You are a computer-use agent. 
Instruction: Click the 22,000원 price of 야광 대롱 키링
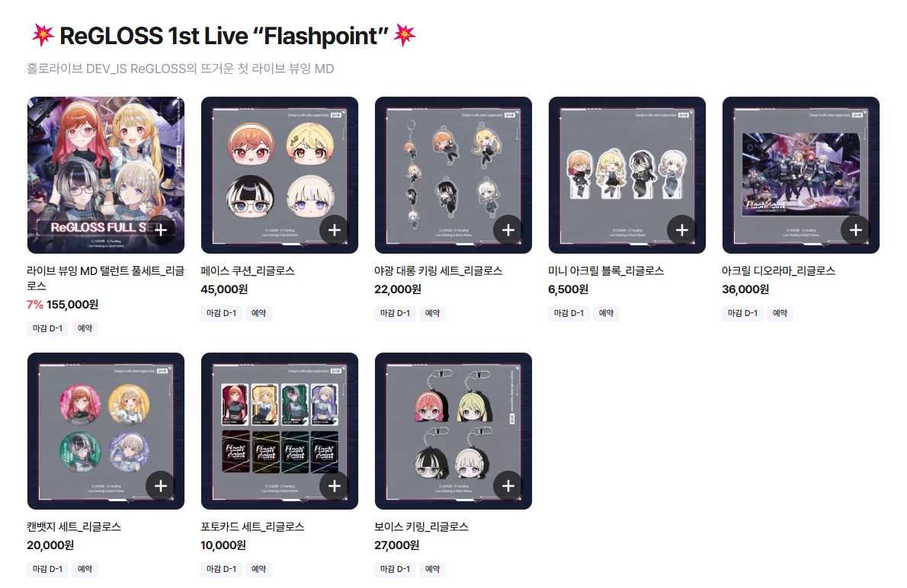pos(398,289)
